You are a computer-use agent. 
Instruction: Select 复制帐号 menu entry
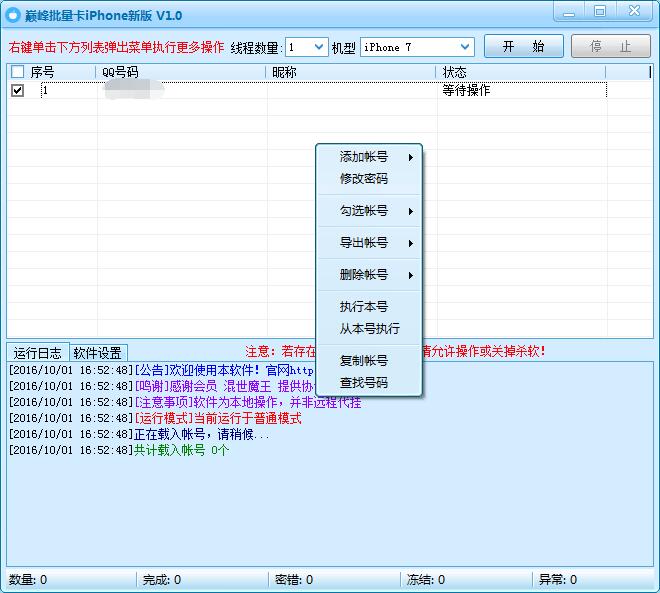tap(364, 361)
